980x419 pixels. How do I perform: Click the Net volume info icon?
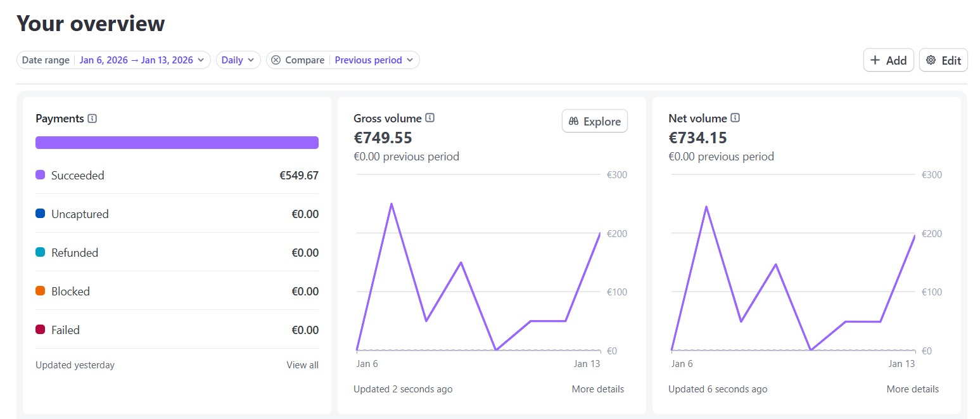(x=735, y=117)
